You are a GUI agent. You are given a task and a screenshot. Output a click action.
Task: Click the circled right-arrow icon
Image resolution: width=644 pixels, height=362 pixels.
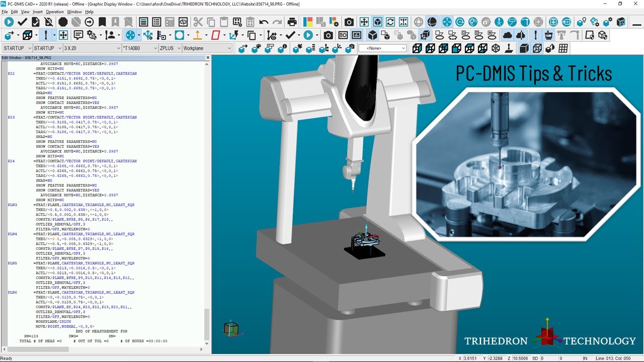pyautogui.click(x=89, y=22)
